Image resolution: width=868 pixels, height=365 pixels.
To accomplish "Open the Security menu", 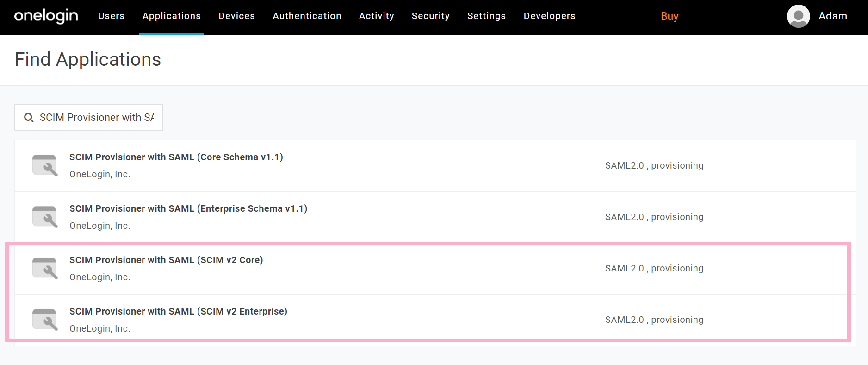I will click(x=431, y=16).
